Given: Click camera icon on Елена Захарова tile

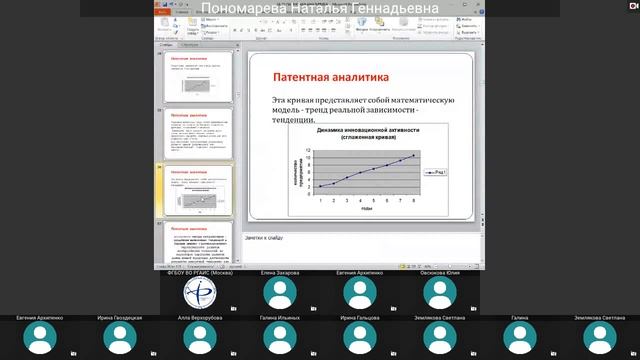Looking at the screenshot, I should tap(313, 309).
